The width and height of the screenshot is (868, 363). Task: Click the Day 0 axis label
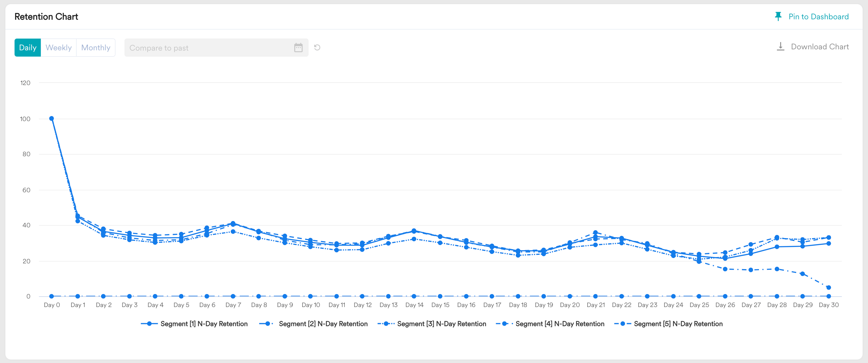[x=52, y=305]
